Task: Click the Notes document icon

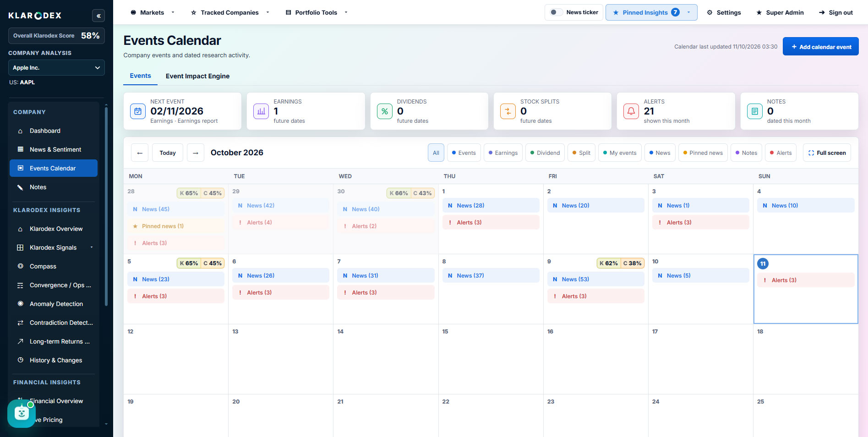Action: click(755, 111)
